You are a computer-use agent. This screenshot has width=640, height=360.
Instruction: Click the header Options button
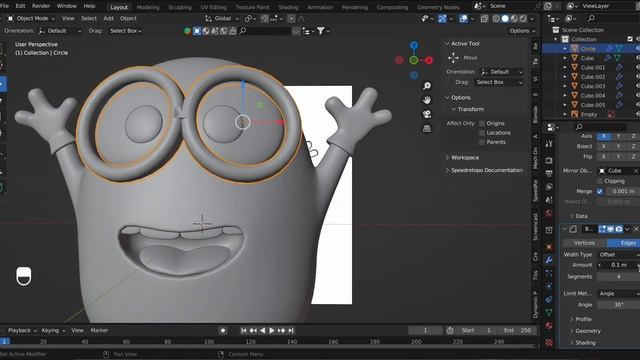tap(522, 31)
